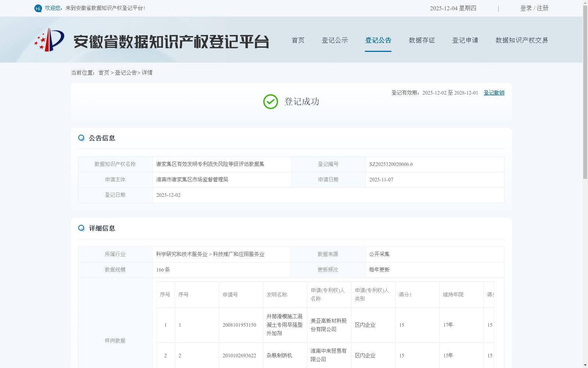Open the 数据知识产权交易 tab
Viewport: 588px width, 368px height.
tap(522, 40)
